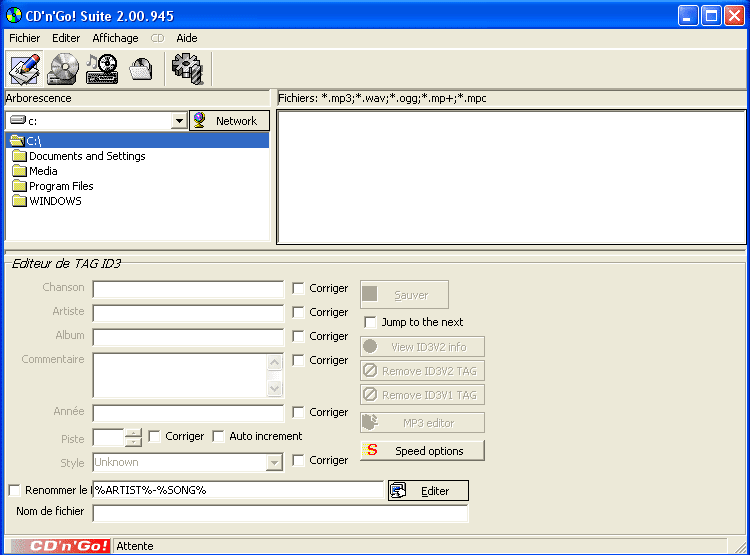The height and width of the screenshot is (555, 750).
Task: Open the CD drive toolbar icon
Action: click(x=63, y=69)
